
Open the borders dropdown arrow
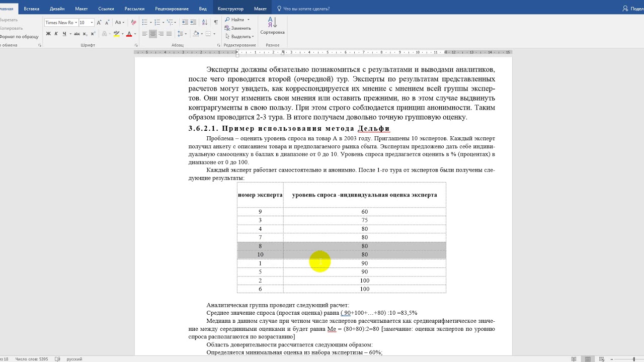tap(214, 34)
